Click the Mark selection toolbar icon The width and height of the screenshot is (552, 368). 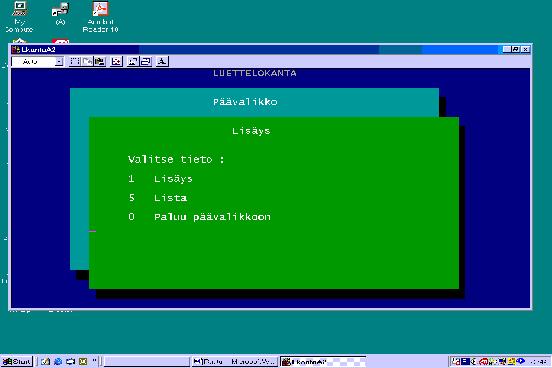coord(74,62)
